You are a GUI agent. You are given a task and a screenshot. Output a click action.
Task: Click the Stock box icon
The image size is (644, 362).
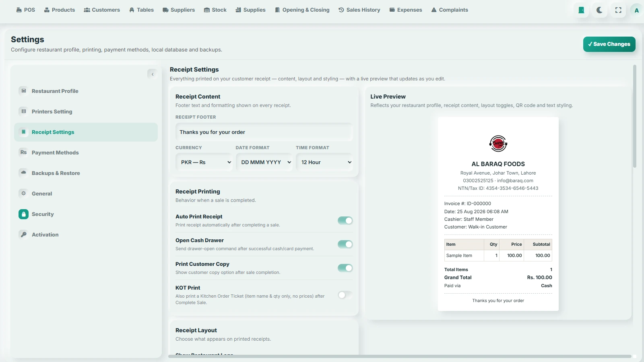(207, 10)
